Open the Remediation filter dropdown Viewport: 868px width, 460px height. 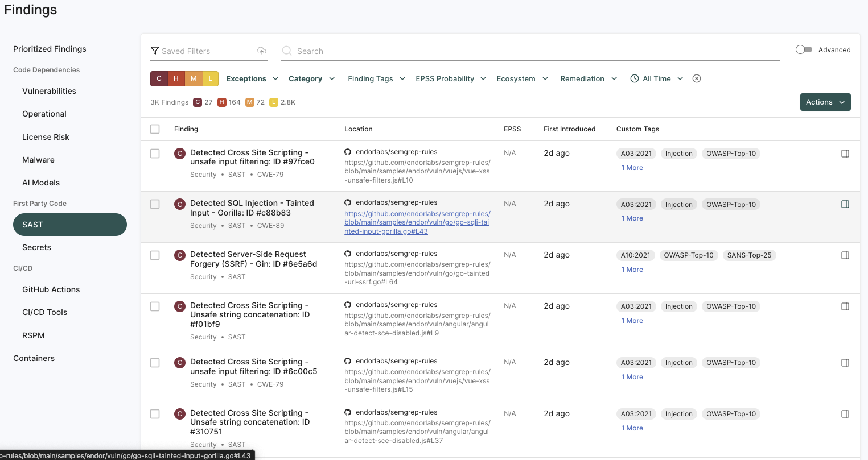[x=589, y=78]
